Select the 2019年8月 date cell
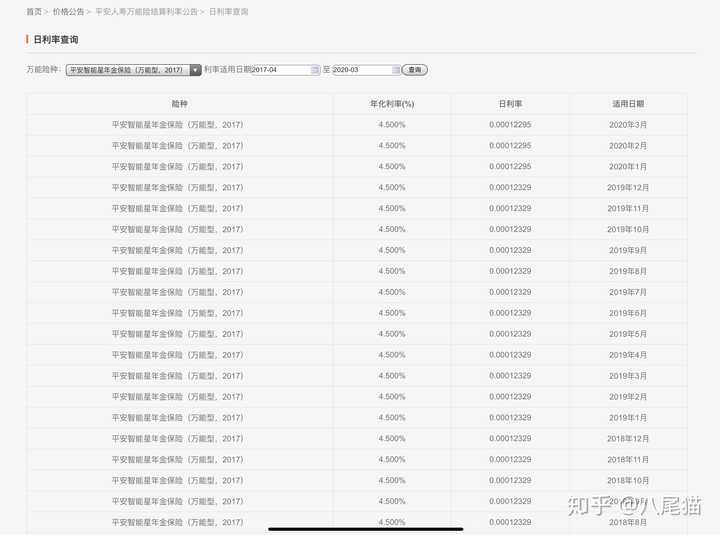 coord(628,271)
